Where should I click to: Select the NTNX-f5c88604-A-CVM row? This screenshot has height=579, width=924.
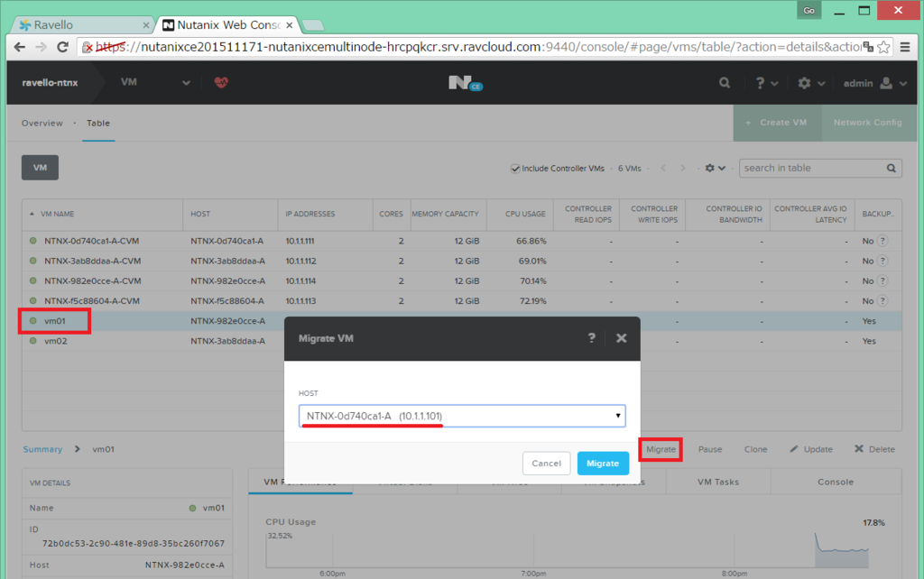(461, 301)
